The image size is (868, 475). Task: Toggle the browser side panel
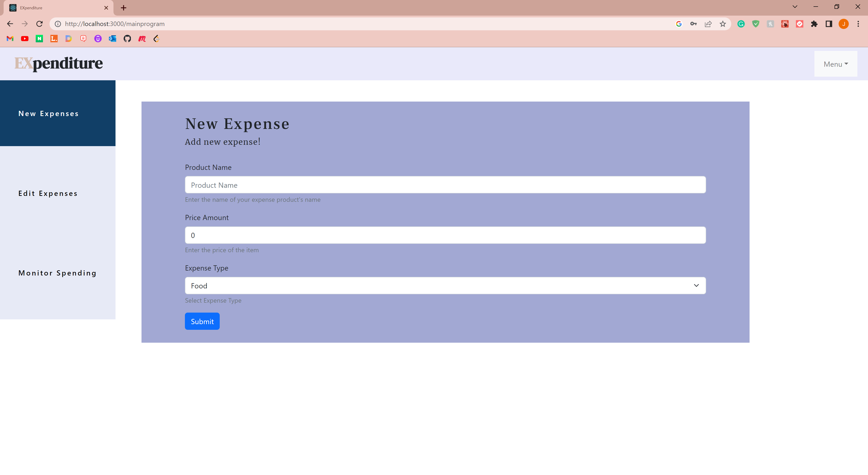[829, 24]
